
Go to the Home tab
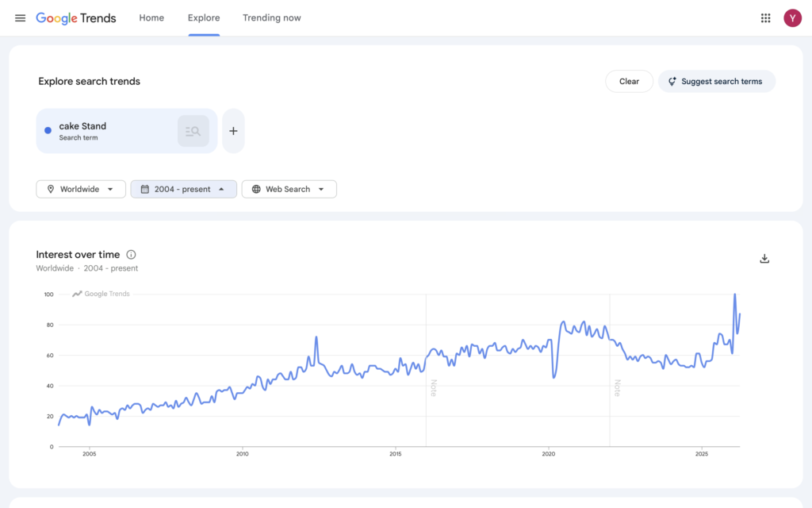point(151,18)
